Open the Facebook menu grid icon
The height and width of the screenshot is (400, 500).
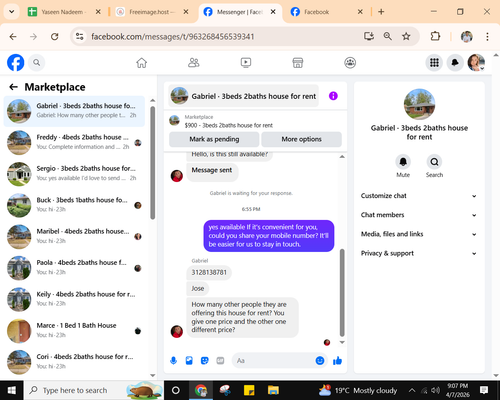point(434,62)
